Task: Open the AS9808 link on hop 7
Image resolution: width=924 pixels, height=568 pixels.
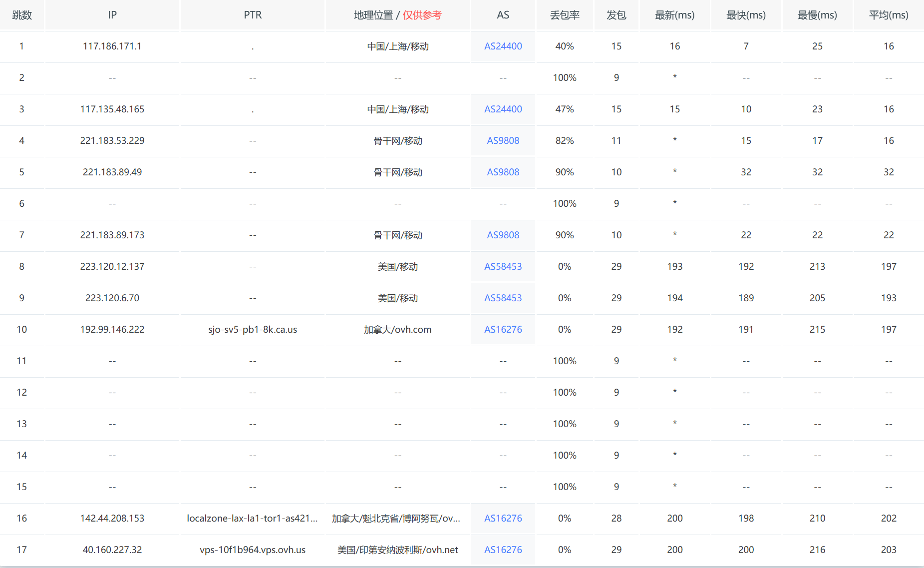Action: tap(502, 235)
